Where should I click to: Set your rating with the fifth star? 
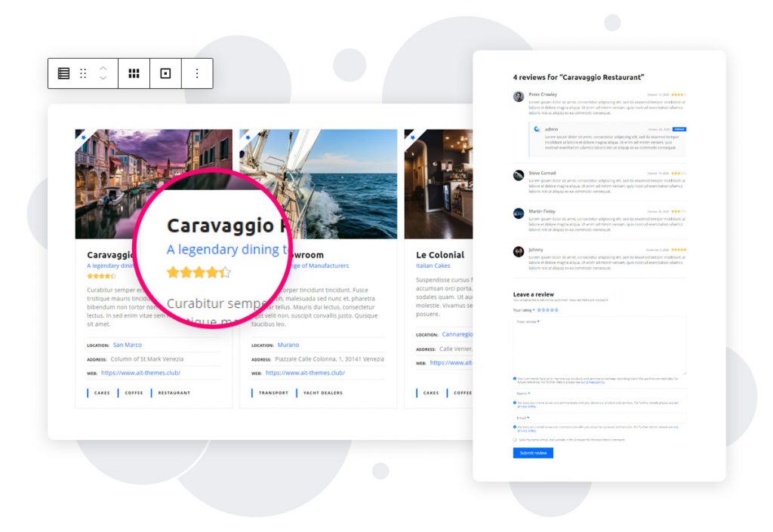[x=556, y=310]
